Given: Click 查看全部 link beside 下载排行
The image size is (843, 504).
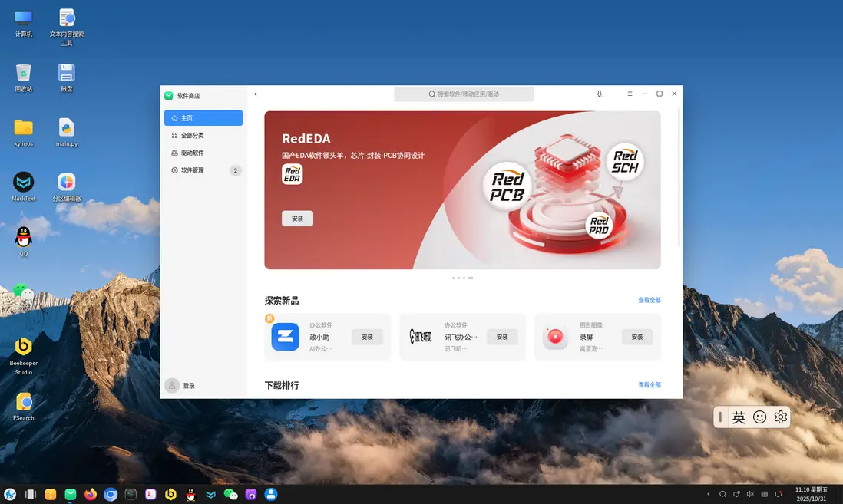Looking at the screenshot, I should click(x=649, y=385).
